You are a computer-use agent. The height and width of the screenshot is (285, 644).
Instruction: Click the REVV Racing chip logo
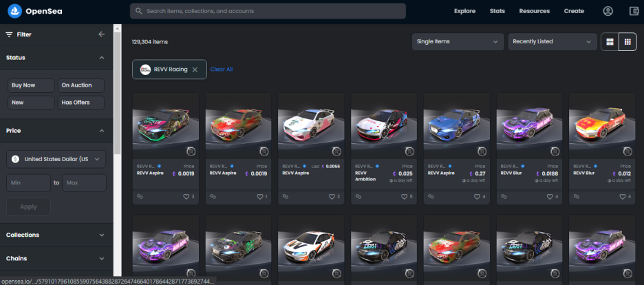tap(145, 70)
